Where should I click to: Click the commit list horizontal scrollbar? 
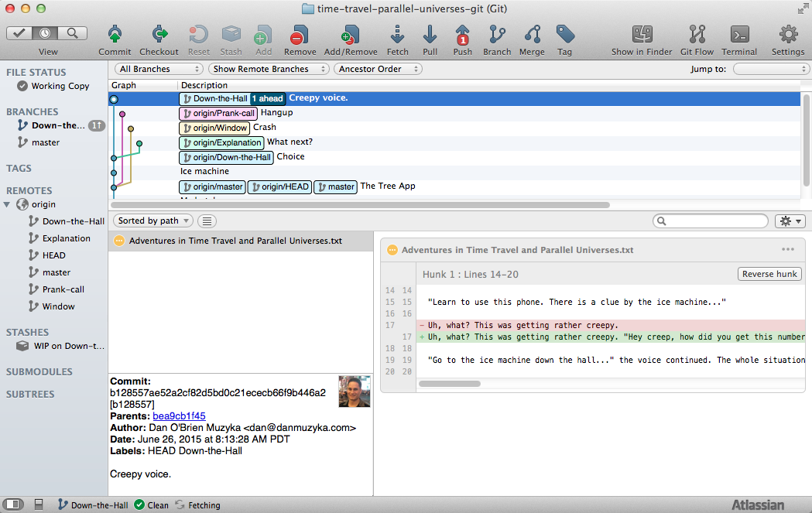[x=361, y=205]
